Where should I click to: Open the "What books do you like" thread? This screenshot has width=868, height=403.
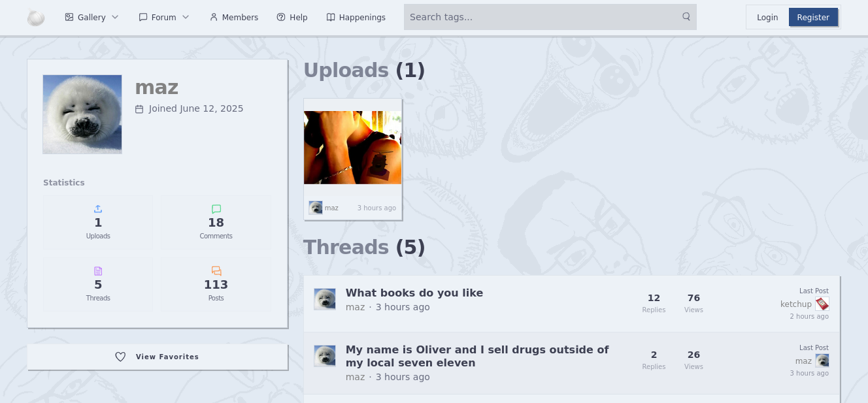click(x=414, y=293)
